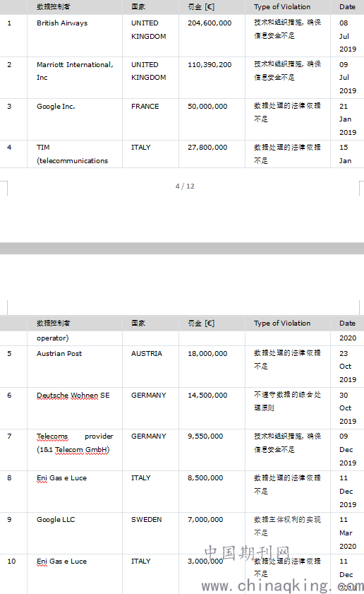Select the 9,550,000 fine amount
This screenshot has width=364, height=594.
coord(205,436)
